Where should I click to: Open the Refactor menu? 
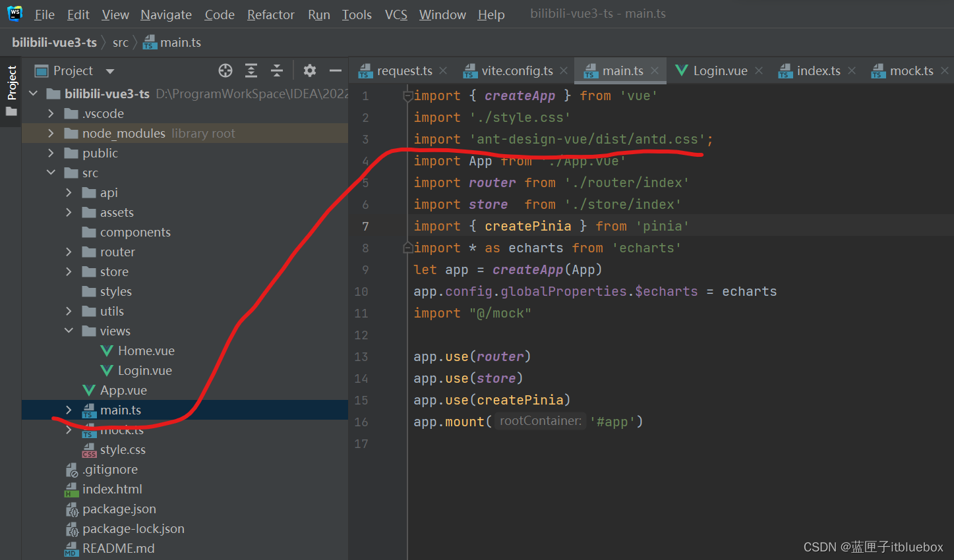pyautogui.click(x=270, y=14)
